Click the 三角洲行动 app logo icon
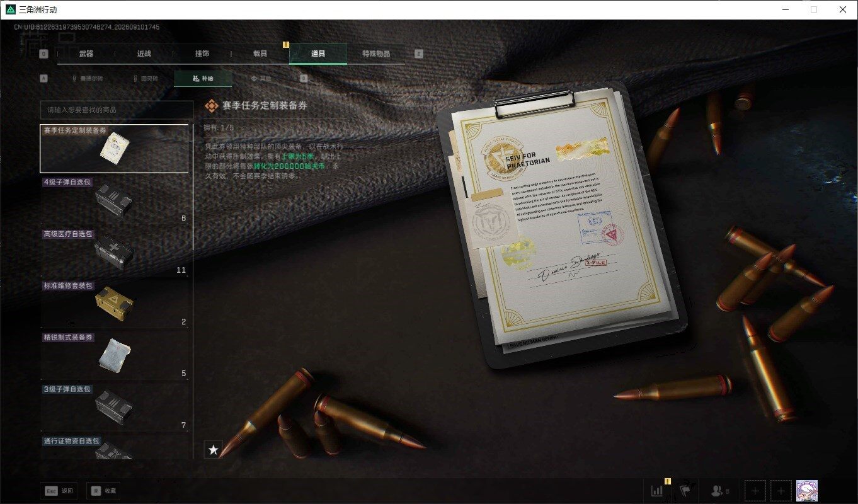Screen dimensions: 858x504 tap(10, 9)
